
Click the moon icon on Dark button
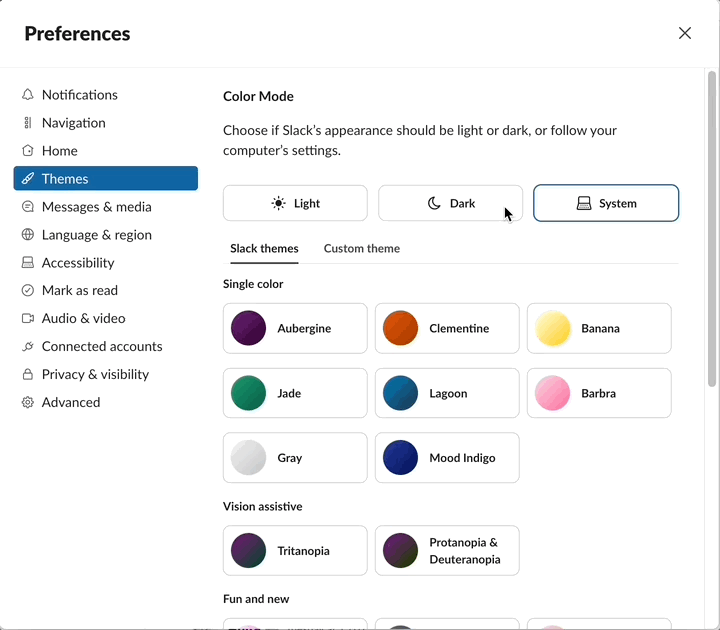[434, 203]
